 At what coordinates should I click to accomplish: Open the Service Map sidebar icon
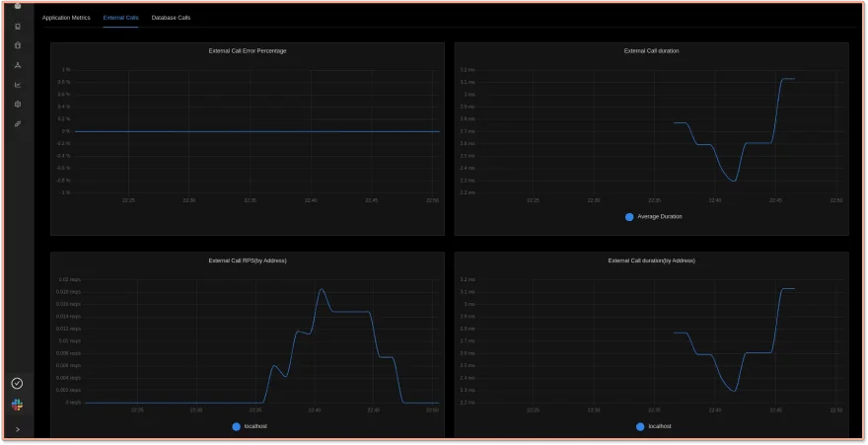[18, 65]
